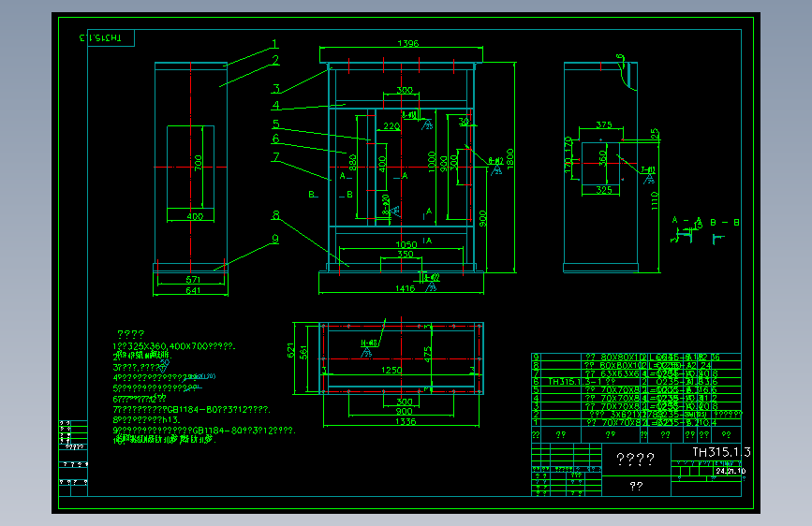Click part balloon number 7
Screen dimensions: 812x526
tap(276, 157)
